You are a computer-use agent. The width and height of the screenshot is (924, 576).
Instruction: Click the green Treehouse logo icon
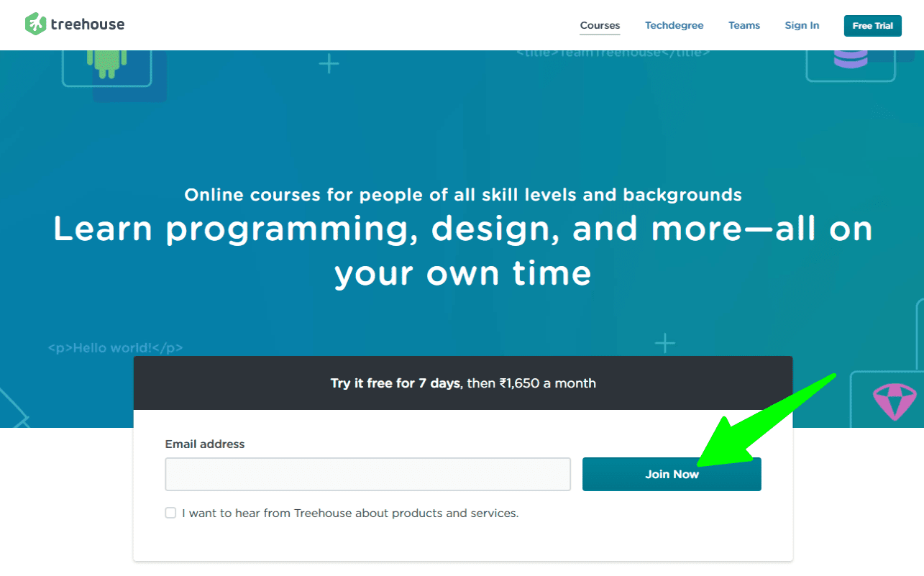(35, 24)
